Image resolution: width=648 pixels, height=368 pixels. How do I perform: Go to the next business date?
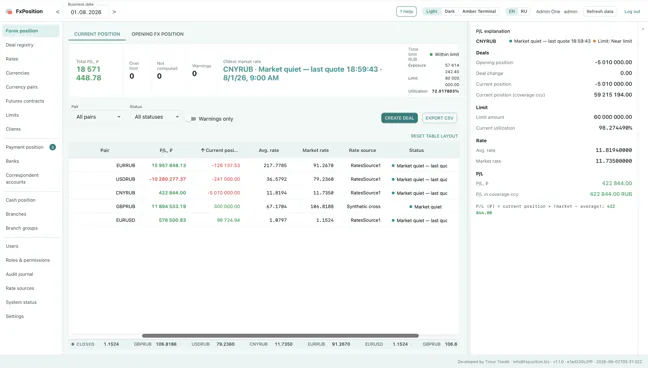pos(114,12)
